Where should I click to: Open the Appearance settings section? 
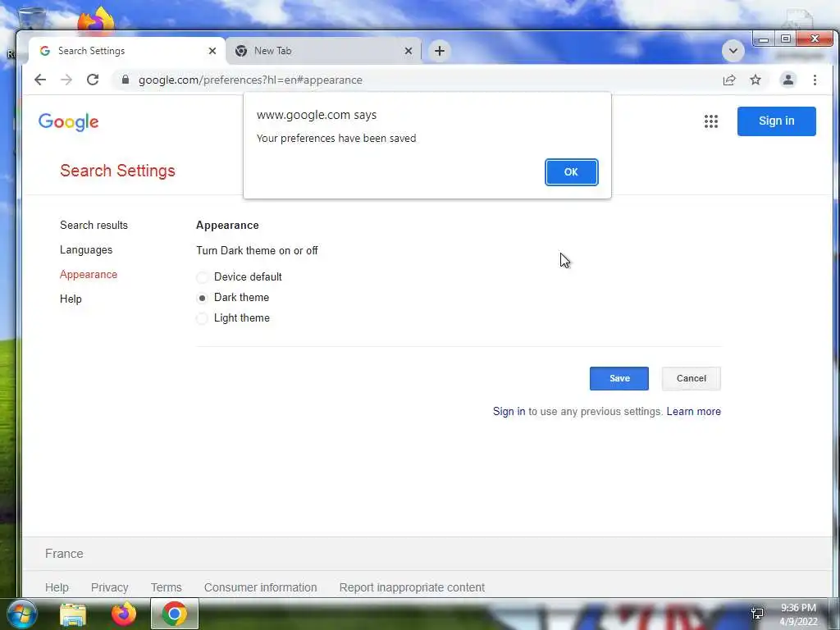click(89, 274)
